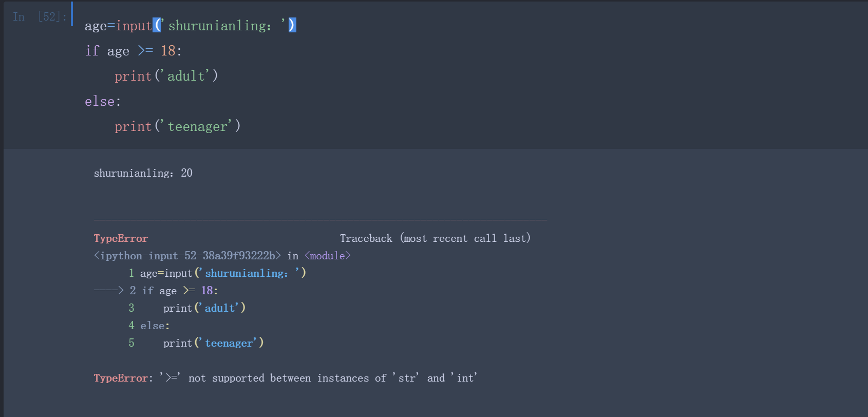This screenshot has height=417, width=868.
Task: Click the print('teenager') code line in cell
Action: point(178,126)
